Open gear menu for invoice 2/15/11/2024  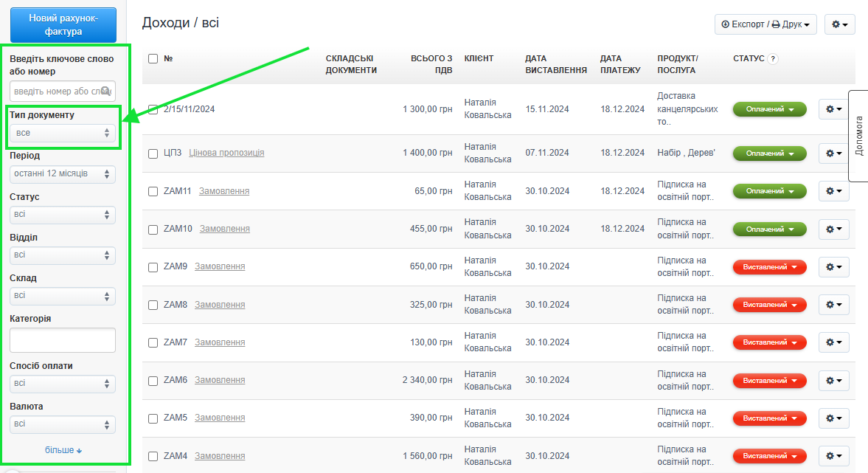click(x=833, y=109)
